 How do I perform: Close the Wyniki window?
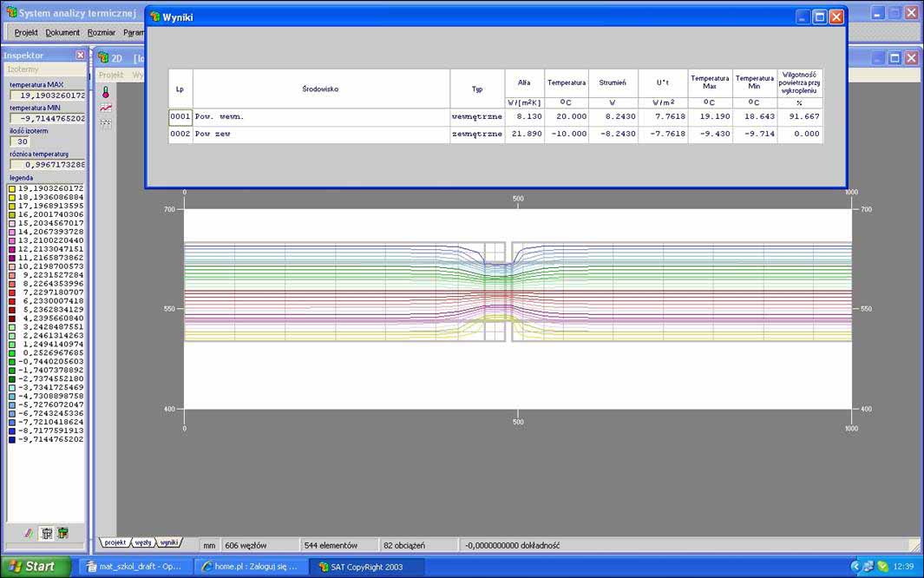click(836, 17)
